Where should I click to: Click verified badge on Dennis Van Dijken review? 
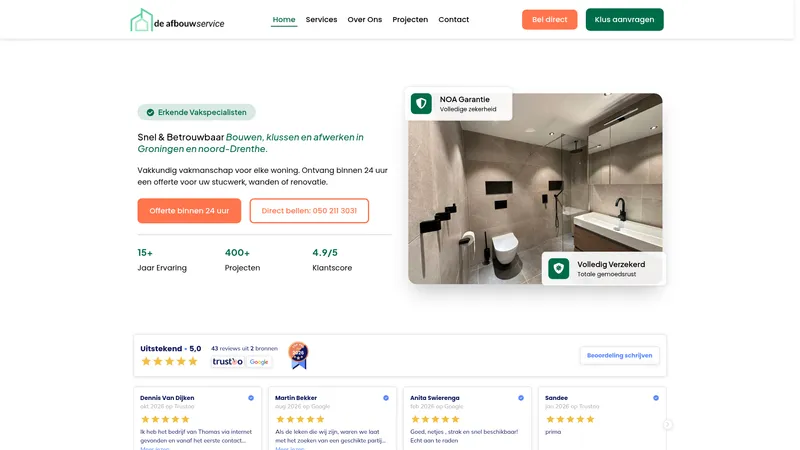[251, 398]
